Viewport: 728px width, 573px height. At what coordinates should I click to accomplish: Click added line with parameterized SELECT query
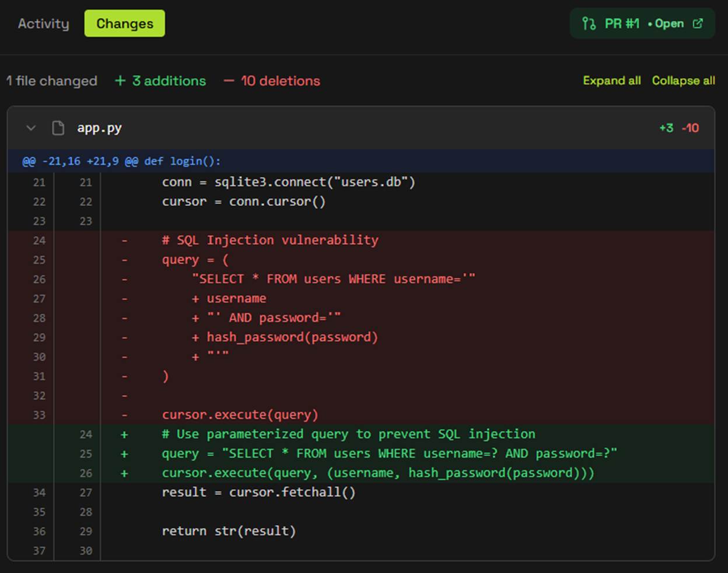point(361,454)
